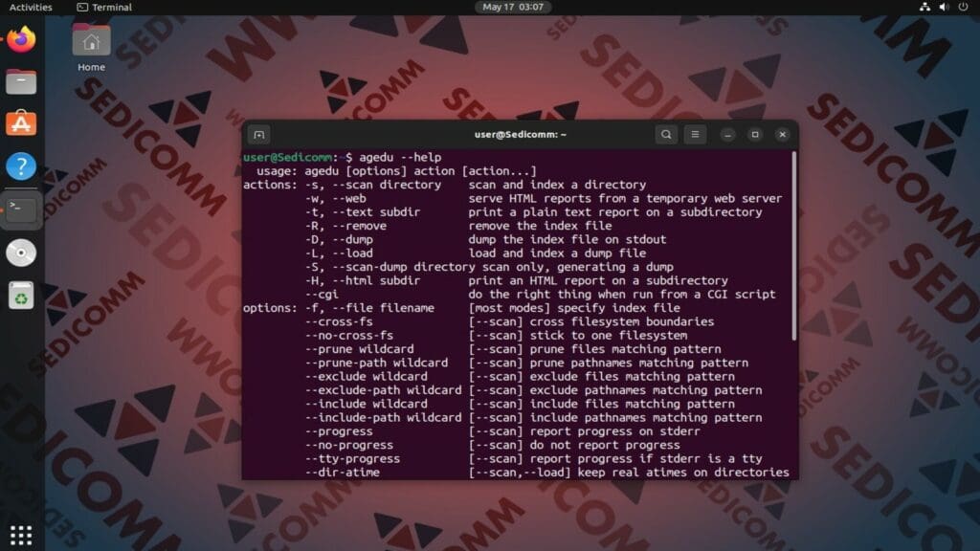980x551 pixels.
Task: Launch Ubuntu Software from the dock
Action: [x=21, y=123]
